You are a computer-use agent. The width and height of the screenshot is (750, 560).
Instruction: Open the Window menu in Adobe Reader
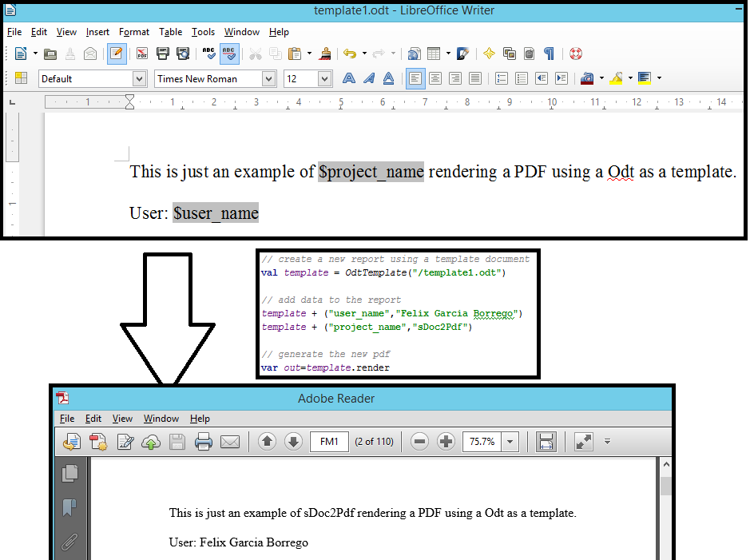[161, 419]
